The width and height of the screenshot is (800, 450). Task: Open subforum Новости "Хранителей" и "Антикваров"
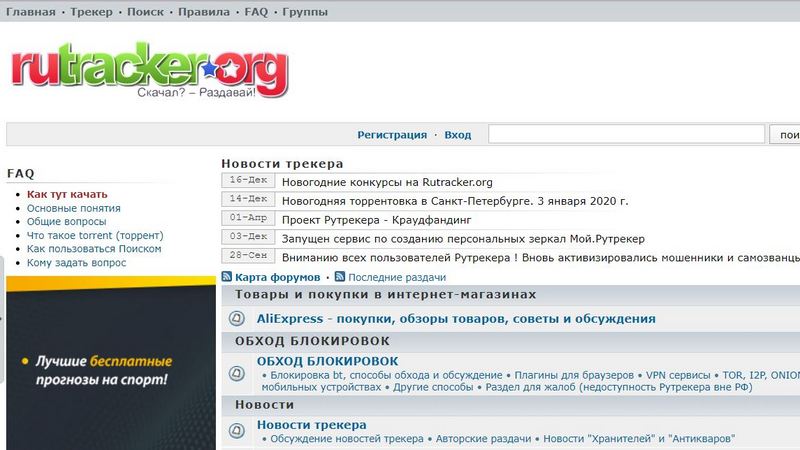point(639,439)
